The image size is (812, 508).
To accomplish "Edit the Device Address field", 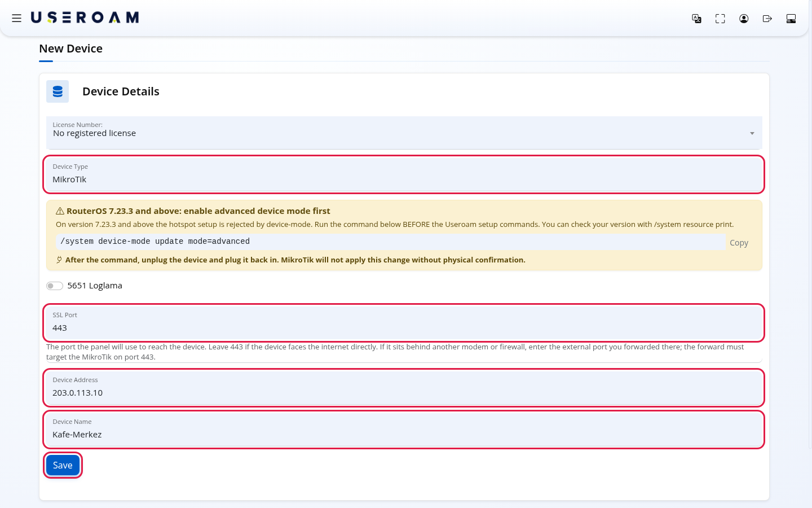I will pos(404,388).
